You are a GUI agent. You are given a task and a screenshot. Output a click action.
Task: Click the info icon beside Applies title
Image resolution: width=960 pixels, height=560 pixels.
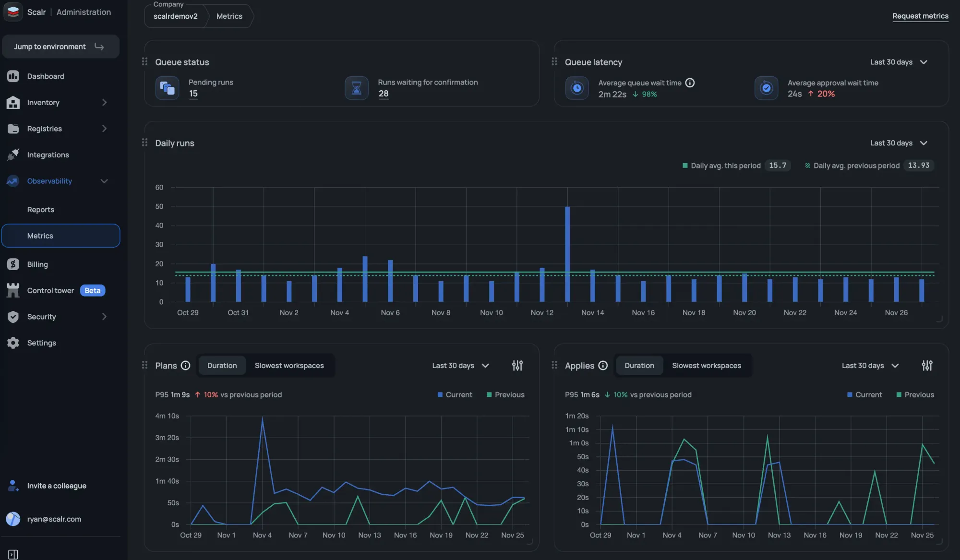coord(603,366)
